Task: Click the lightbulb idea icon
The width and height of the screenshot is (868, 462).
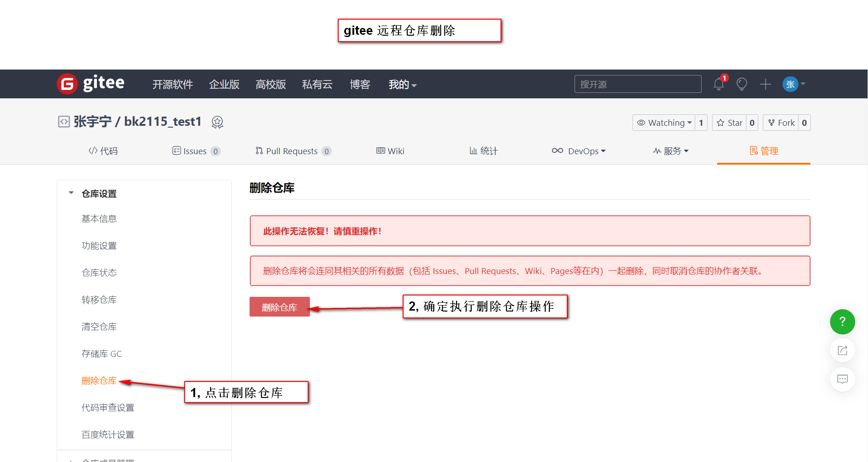Action: [741, 84]
